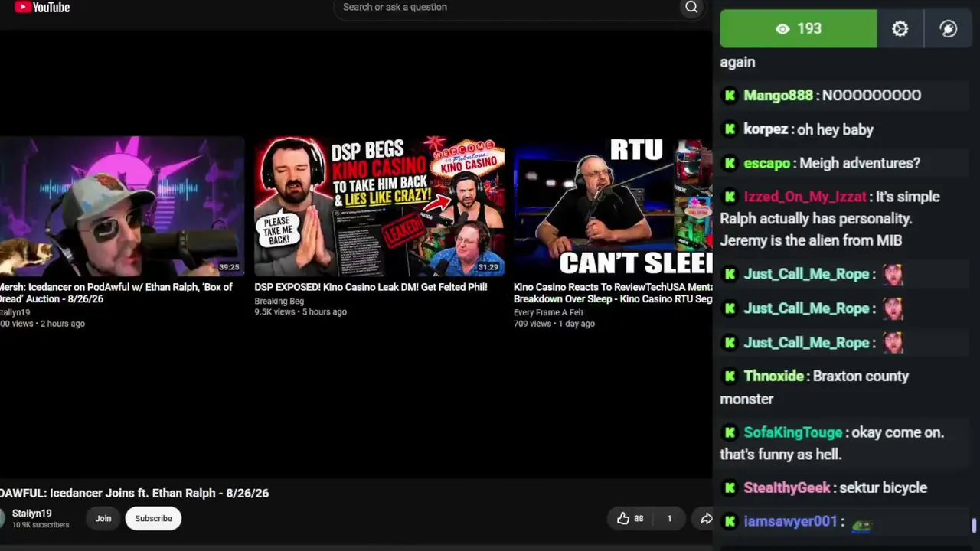980x551 pixels.
Task: Like the video showing 88 likes
Action: tap(630, 518)
